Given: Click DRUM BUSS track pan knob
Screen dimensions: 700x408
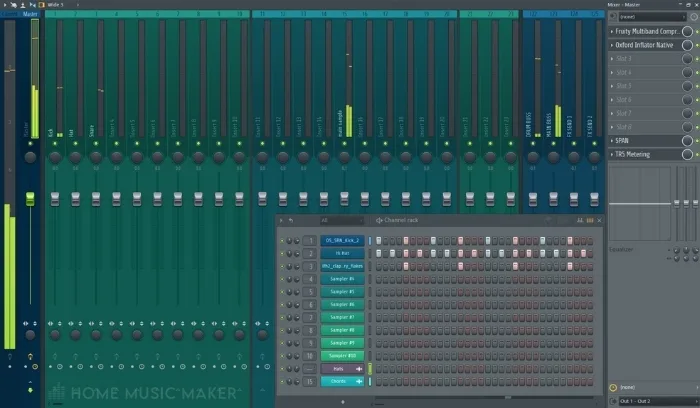Looking at the screenshot, I should click(x=533, y=157).
